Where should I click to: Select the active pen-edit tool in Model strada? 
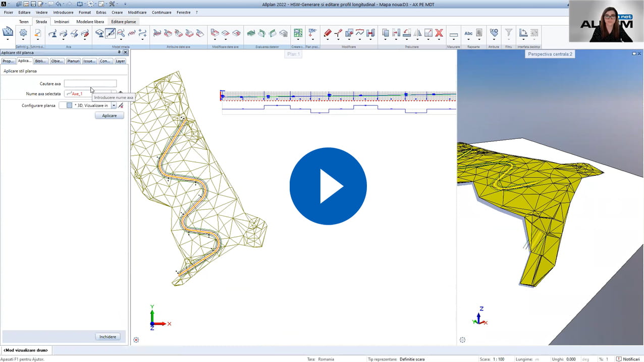110,33
